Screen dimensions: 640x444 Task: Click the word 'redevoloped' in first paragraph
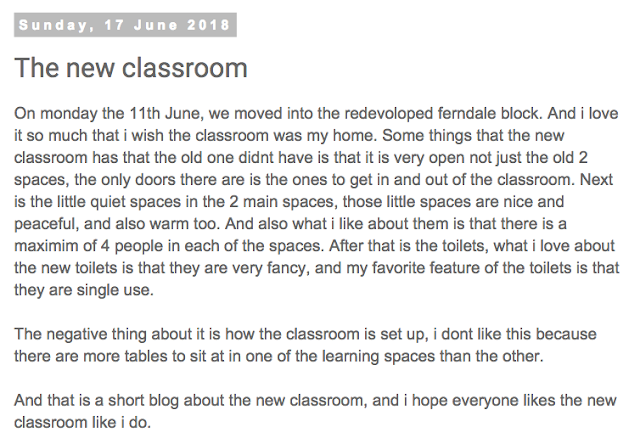coord(389,114)
